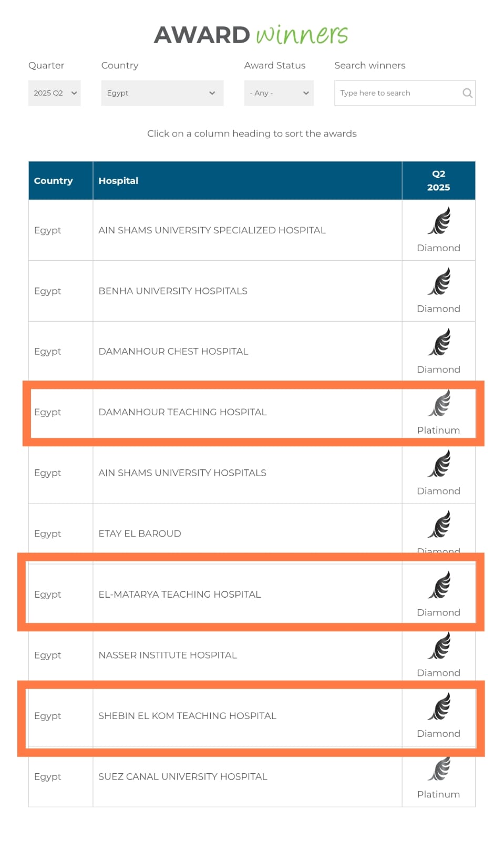This screenshot has width=504, height=841.
Task: Click Benha University Hospitals Diamond wing icon
Action: [x=439, y=281]
